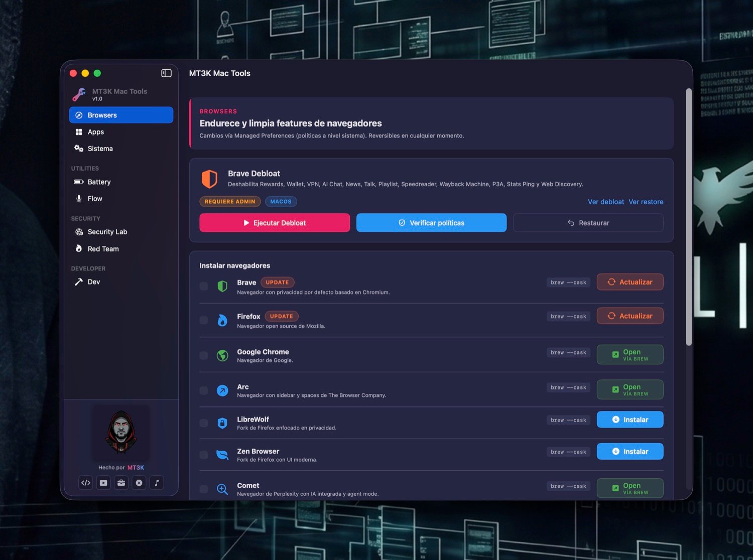Click the UPDATE badge next to Brave
The width and height of the screenshot is (753, 560).
click(x=277, y=283)
